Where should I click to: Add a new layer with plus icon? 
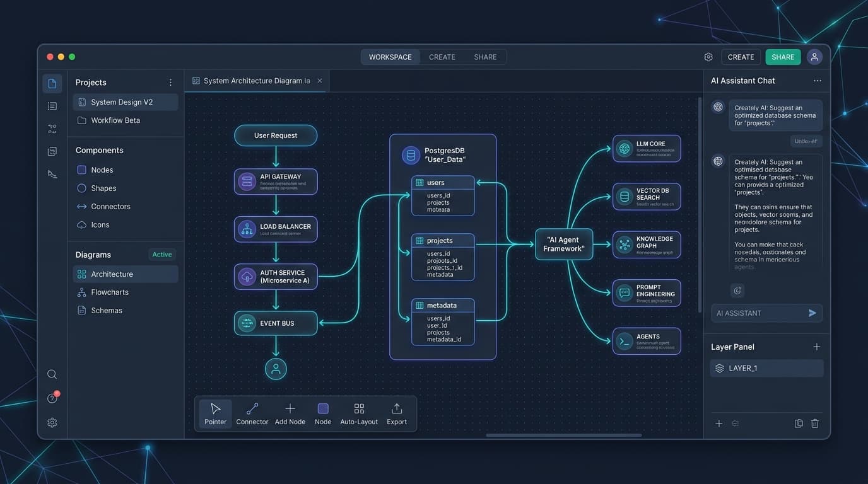pyautogui.click(x=817, y=347)
